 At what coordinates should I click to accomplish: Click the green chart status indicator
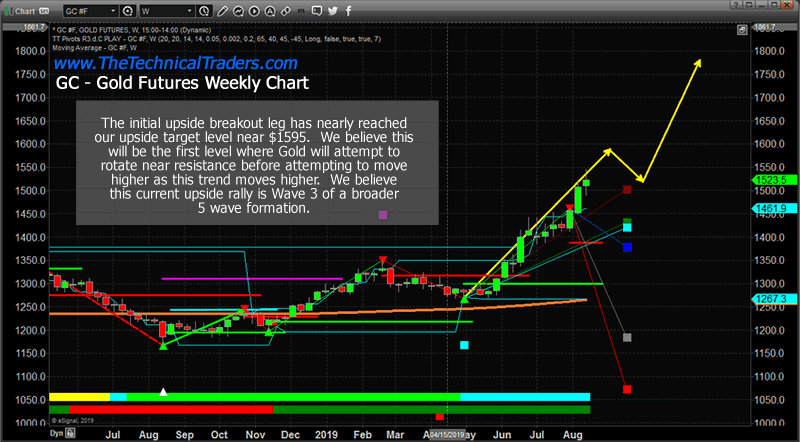[x=8, y=11]
